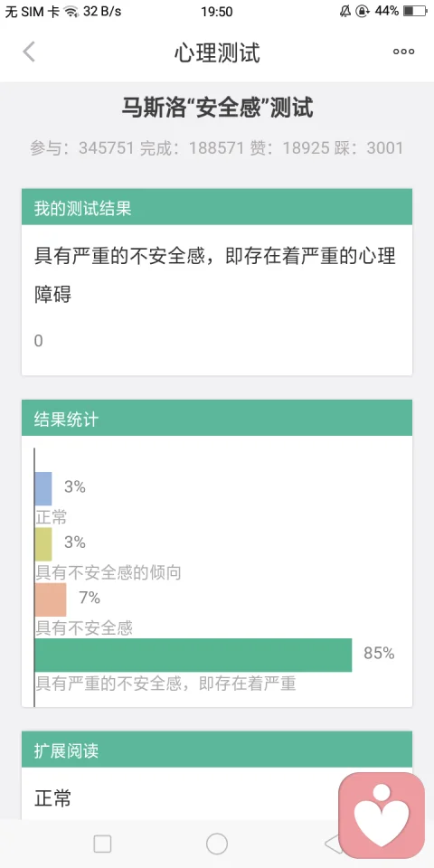Tap the 马斯洛"安全感"测试 title

click(x=217, y=108)
